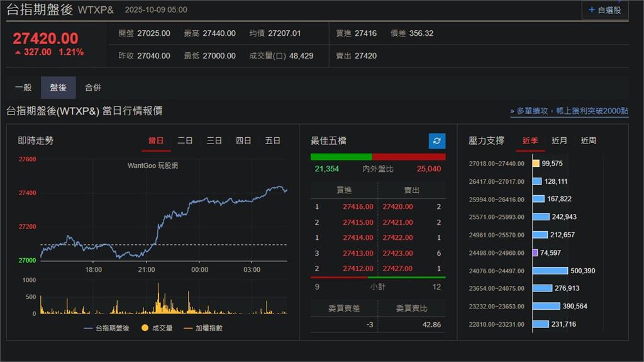Viewport: 644px width, 362px height.
Task: Switch chart to 二日 view
Action: tap(185, 141)
